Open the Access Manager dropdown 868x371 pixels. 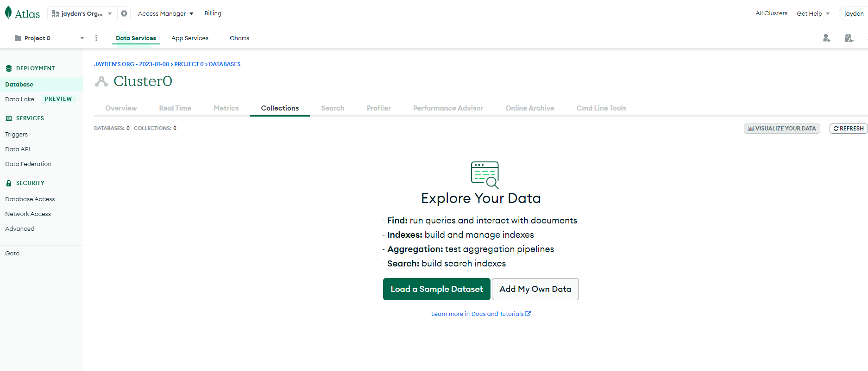(x=166, y=13)
